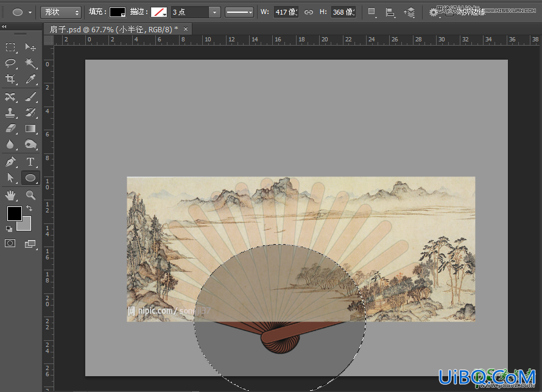Select the Patch healing tool
Viewport: 542px width, 392px height.
(10, 97)
